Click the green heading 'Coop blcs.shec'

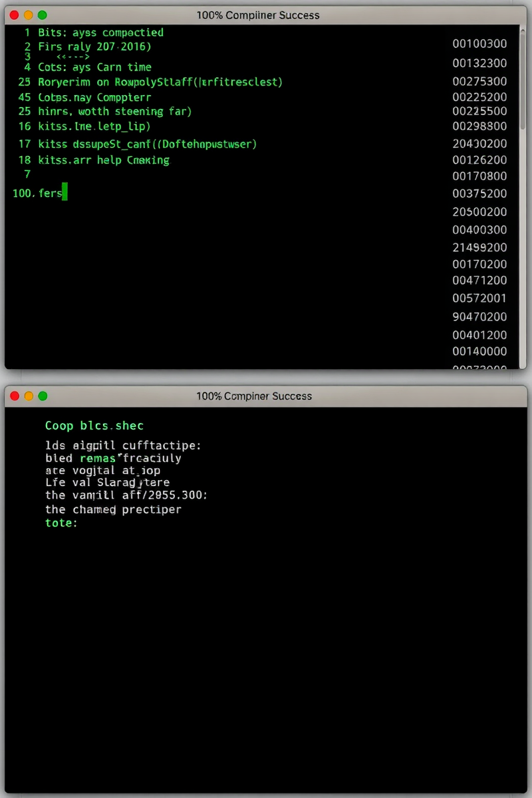click(x=94, y=426)
